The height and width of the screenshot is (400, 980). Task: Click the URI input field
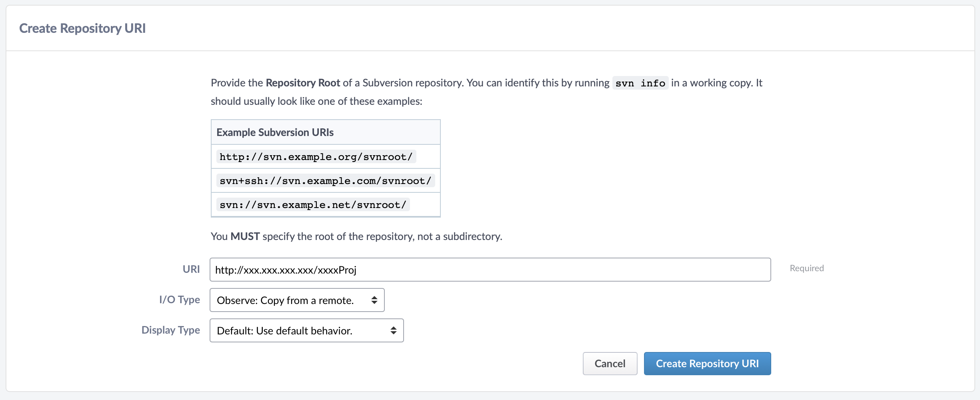[x=490, y=270]
